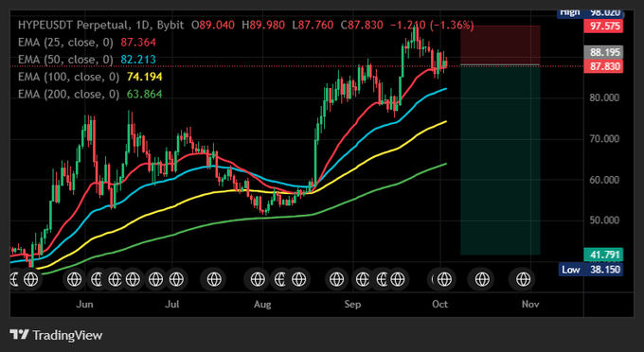This screenshot has height=352, width=644.
Task: Select the EMA (100, close, 0) indicator legend
Action: pos(68,77)
